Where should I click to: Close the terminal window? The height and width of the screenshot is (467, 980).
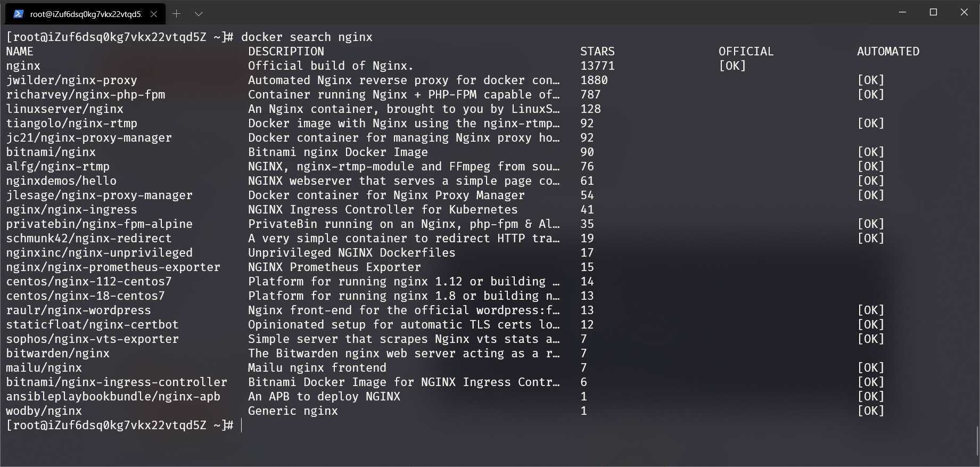pos(964,12)
